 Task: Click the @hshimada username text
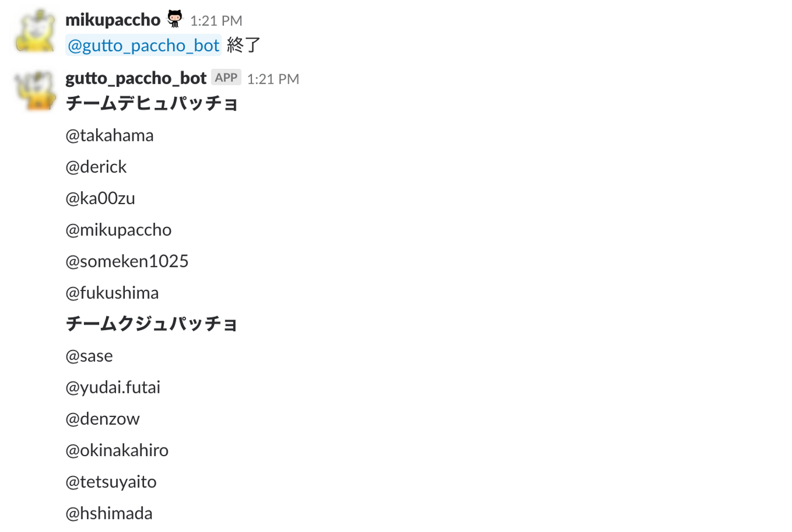click(x=109, y=513)
